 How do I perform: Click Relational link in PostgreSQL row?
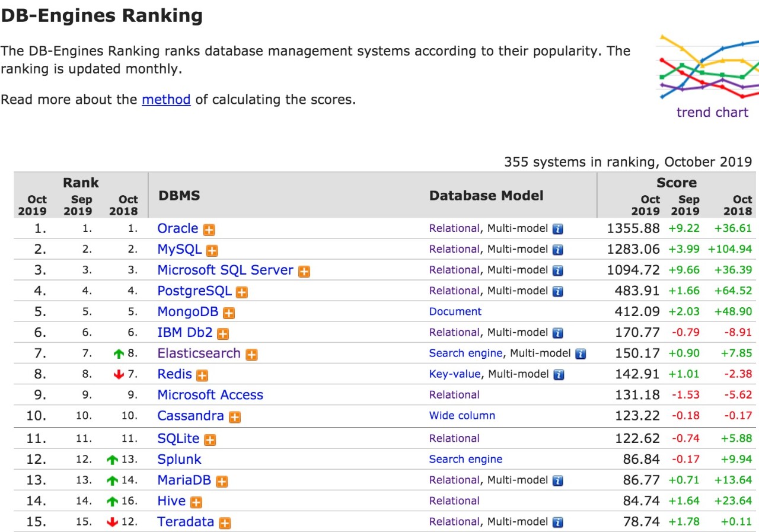coord(455,291)
